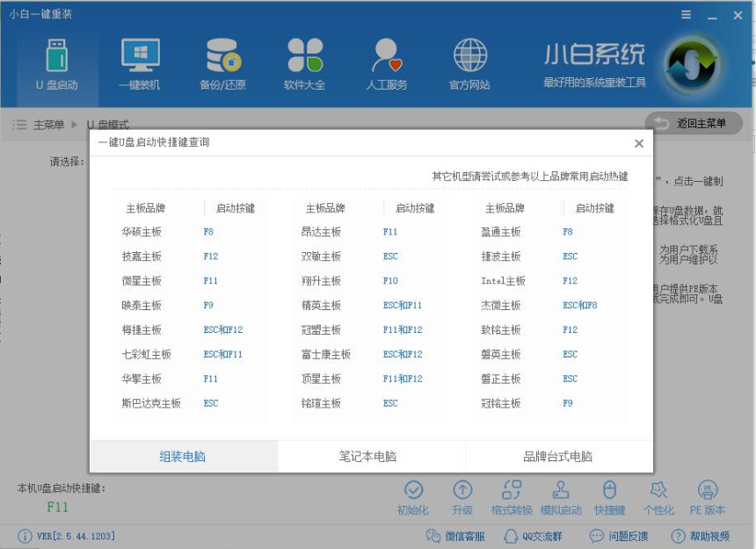Close the 一键U盘启动快捷键查询 dialog
The width and height of the screenshot is (756, 549).
pos(639,143)
